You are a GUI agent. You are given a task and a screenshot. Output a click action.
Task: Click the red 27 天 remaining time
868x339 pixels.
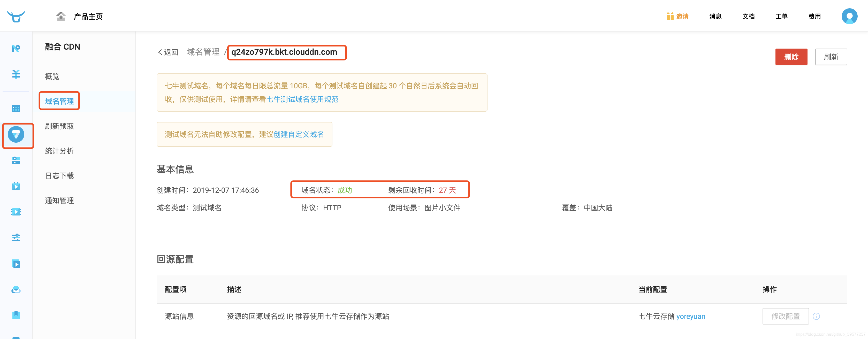pyautogui.click(x=447, y=190)
